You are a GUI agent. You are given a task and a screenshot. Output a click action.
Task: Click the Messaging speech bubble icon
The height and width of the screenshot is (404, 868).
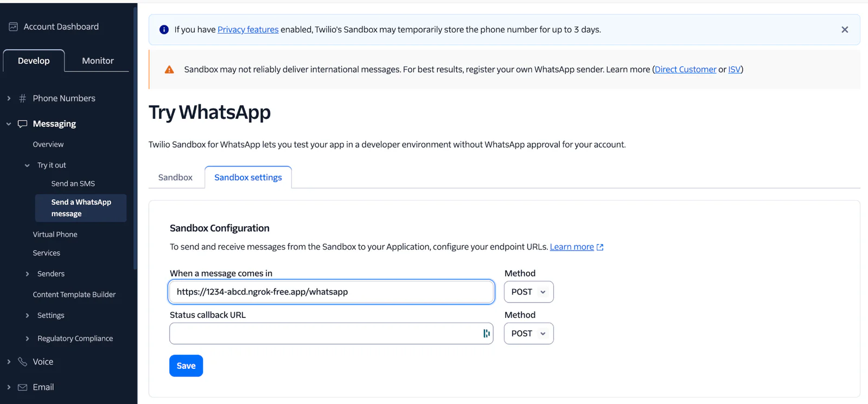tap(22, 124)
